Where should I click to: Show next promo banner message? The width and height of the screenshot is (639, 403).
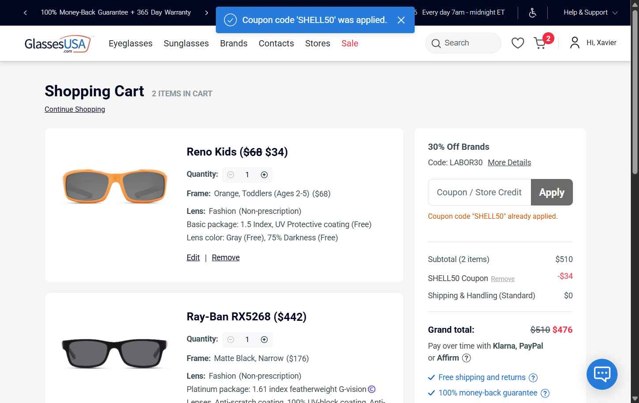click(206, 13)
